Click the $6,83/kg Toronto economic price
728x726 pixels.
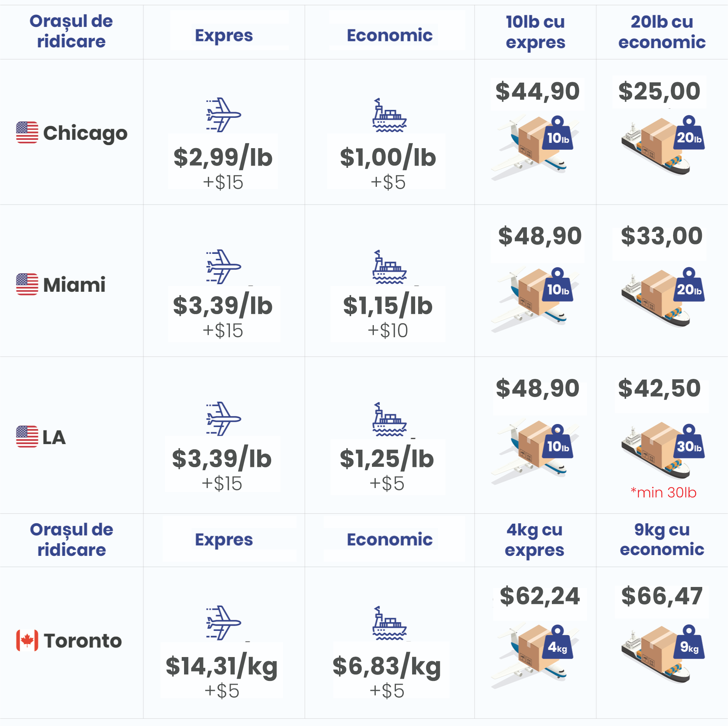(x=387, y=666)
